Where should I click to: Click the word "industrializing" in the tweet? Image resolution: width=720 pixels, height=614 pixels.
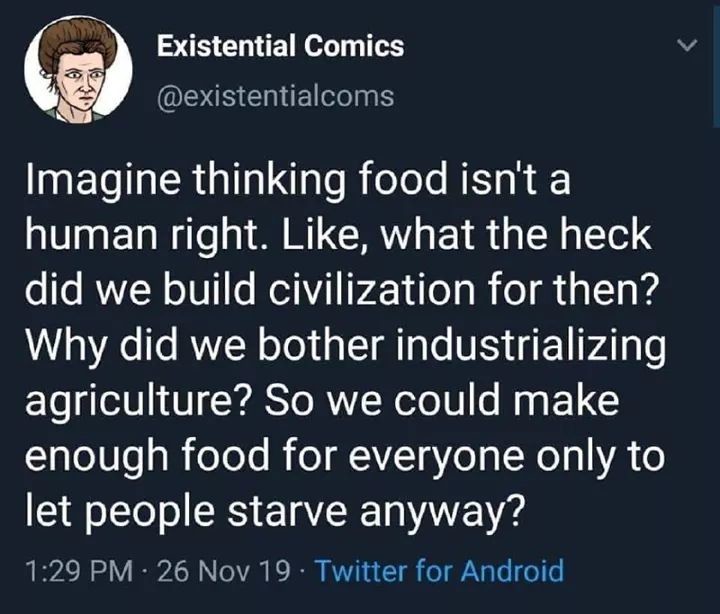[x=525, y=347]
